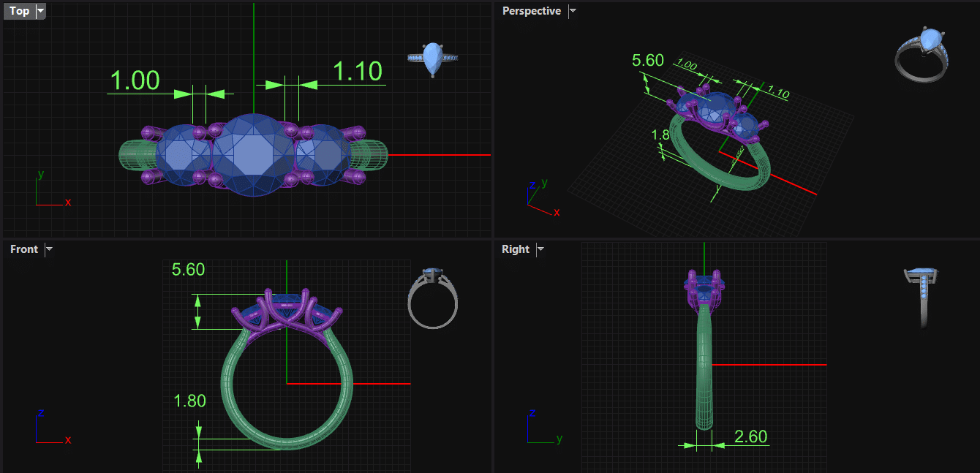Click the Front viewport title label

24,249
